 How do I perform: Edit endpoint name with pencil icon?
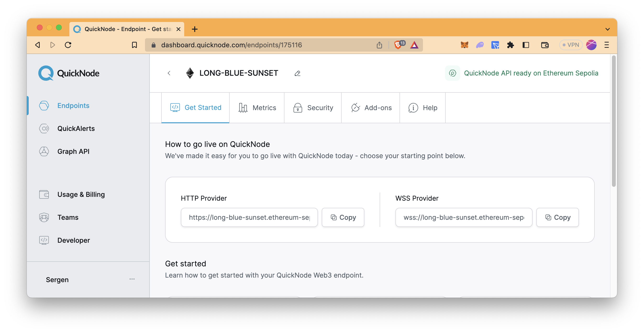(297, 73)
